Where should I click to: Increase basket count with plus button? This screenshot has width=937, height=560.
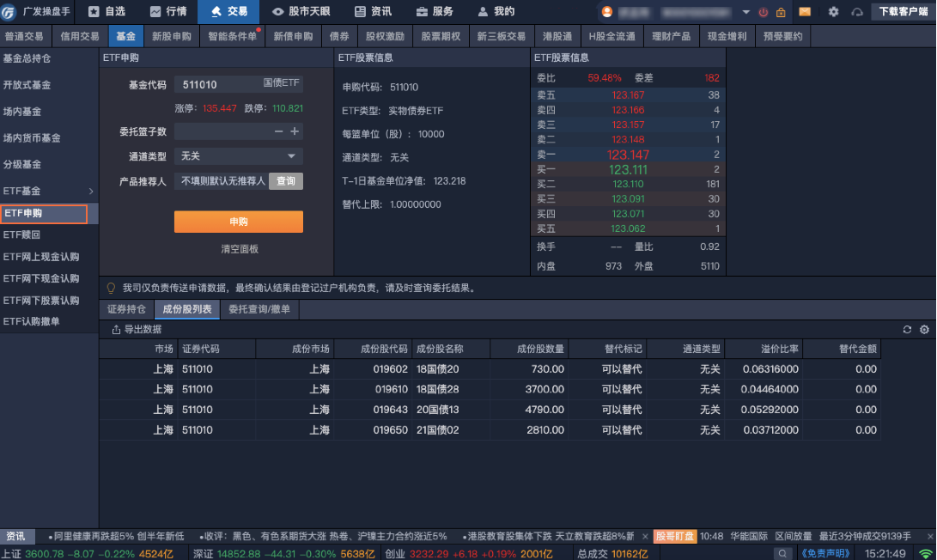[x=295, y=131]
